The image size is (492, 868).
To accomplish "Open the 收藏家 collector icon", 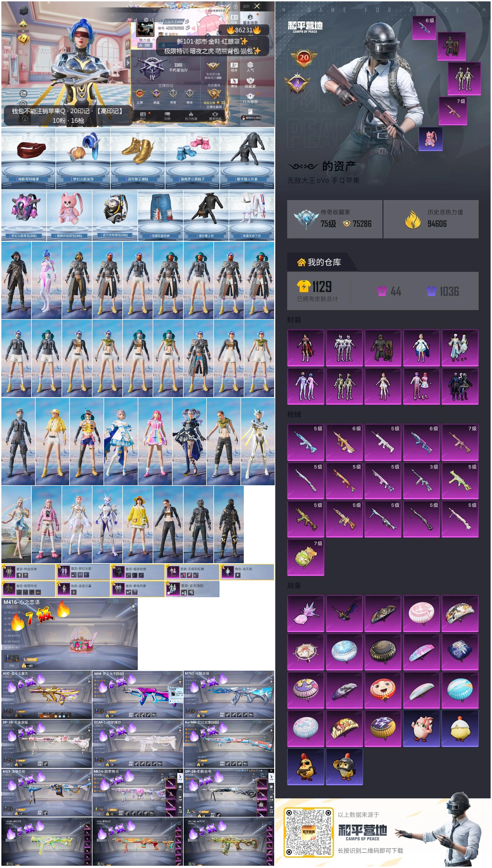I will pos(250,83).
